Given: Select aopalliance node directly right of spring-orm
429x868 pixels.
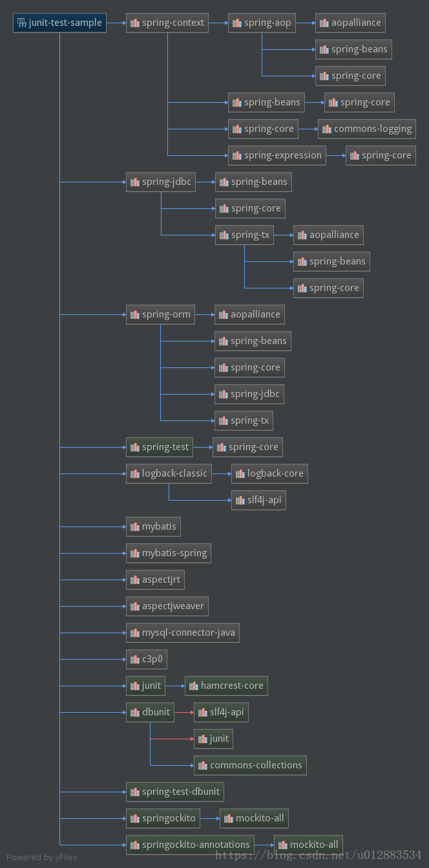Looking at the screenshot, I should (x=250, y=314).
